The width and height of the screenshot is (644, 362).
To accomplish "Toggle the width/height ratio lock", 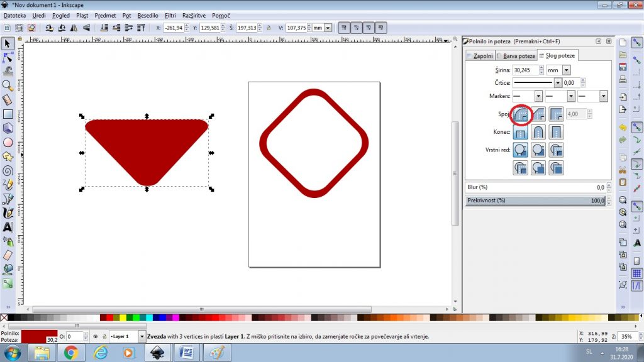I will point(269,28).
